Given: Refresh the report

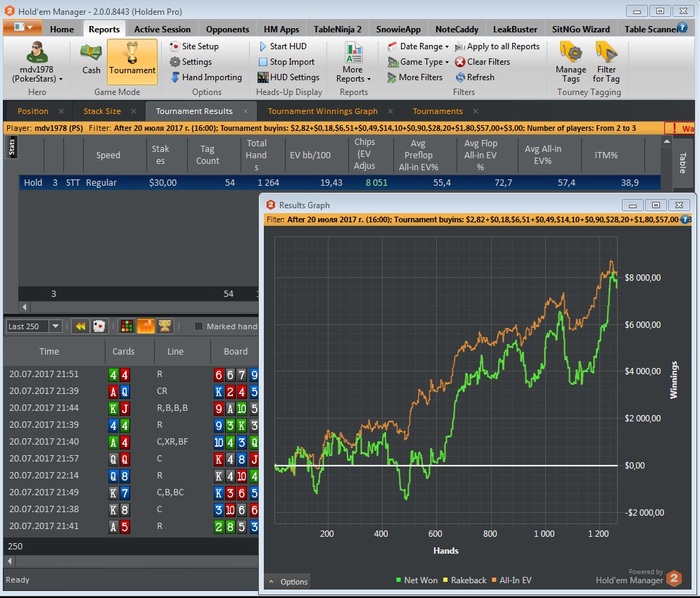Looking at the screenshot, I should 475,77.
